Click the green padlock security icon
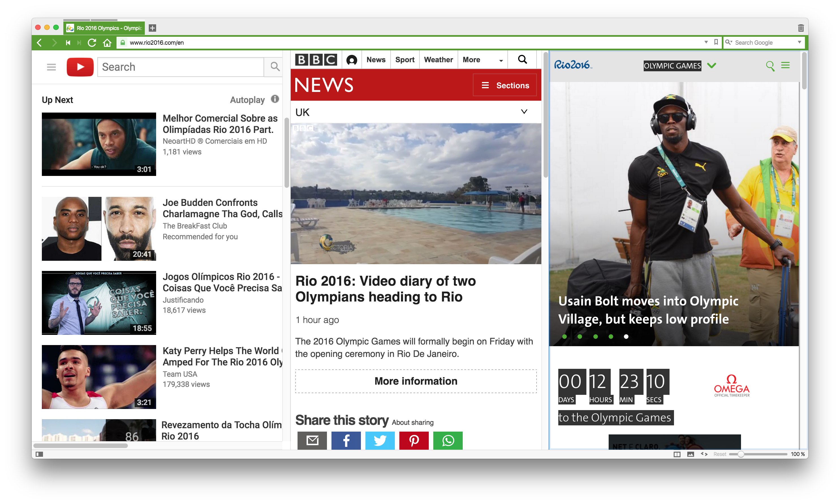This screenshot has height=504, width=840. pos(123,42)
